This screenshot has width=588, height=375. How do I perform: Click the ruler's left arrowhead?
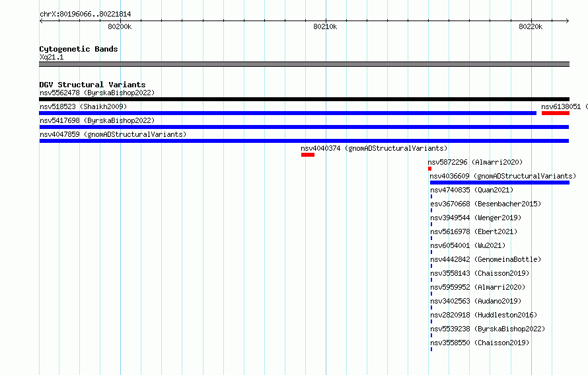click(41, 21)
